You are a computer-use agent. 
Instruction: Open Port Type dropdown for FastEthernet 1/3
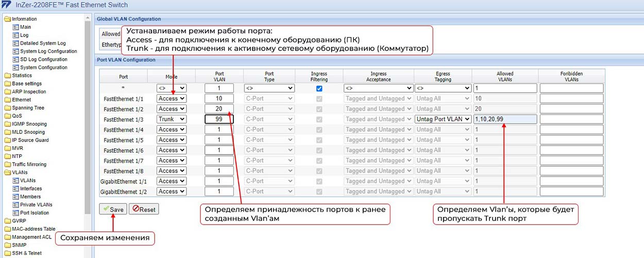click(269, 119)
